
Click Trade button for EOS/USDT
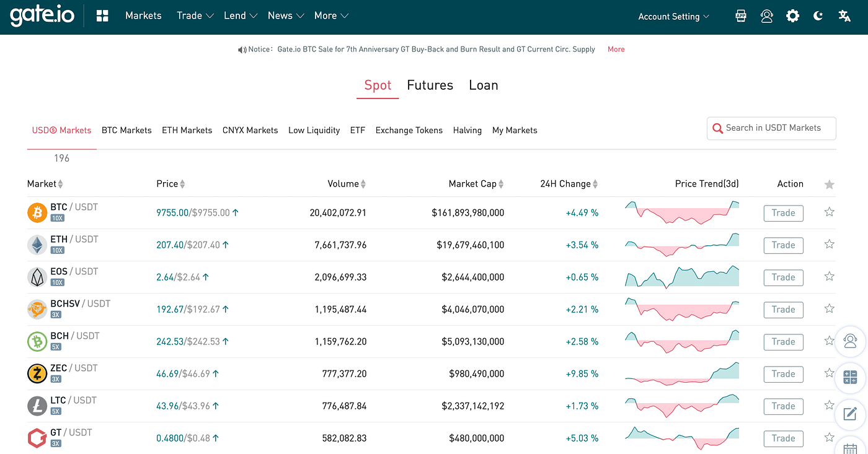click(783, 277)
